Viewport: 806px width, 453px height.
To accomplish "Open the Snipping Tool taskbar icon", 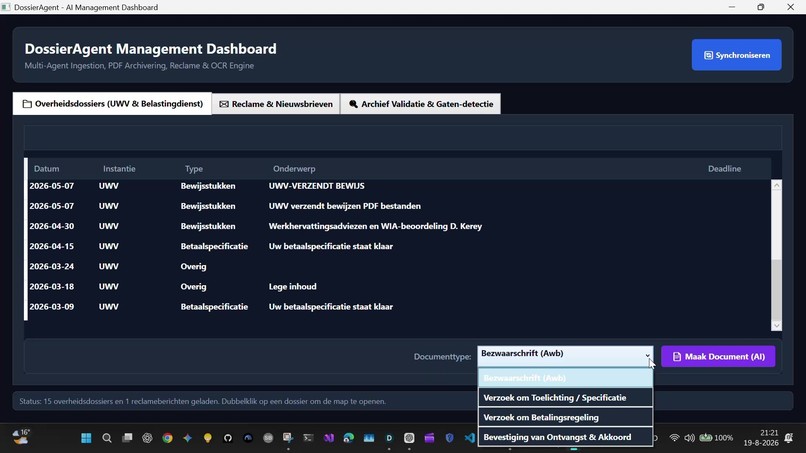I will click(x=288, y=438).
